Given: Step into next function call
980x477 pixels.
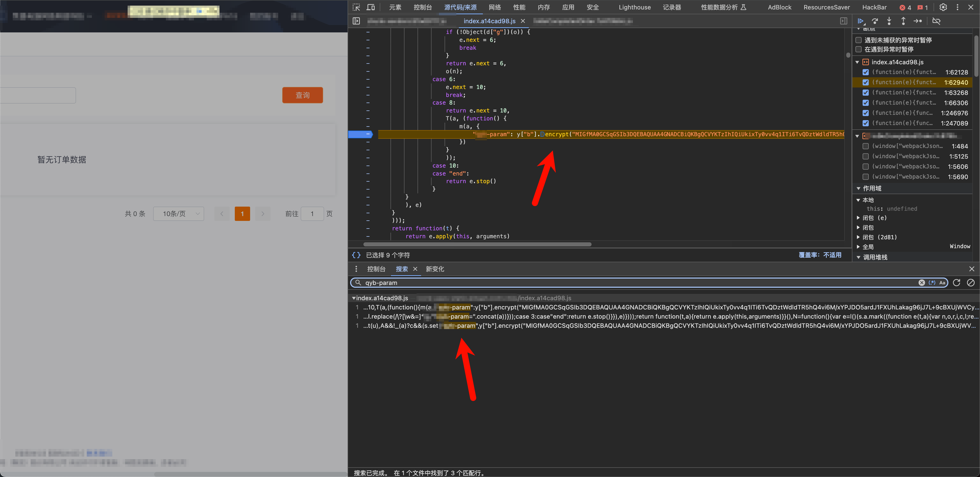Looking at the screenshot, I should (x=889, y=21).
